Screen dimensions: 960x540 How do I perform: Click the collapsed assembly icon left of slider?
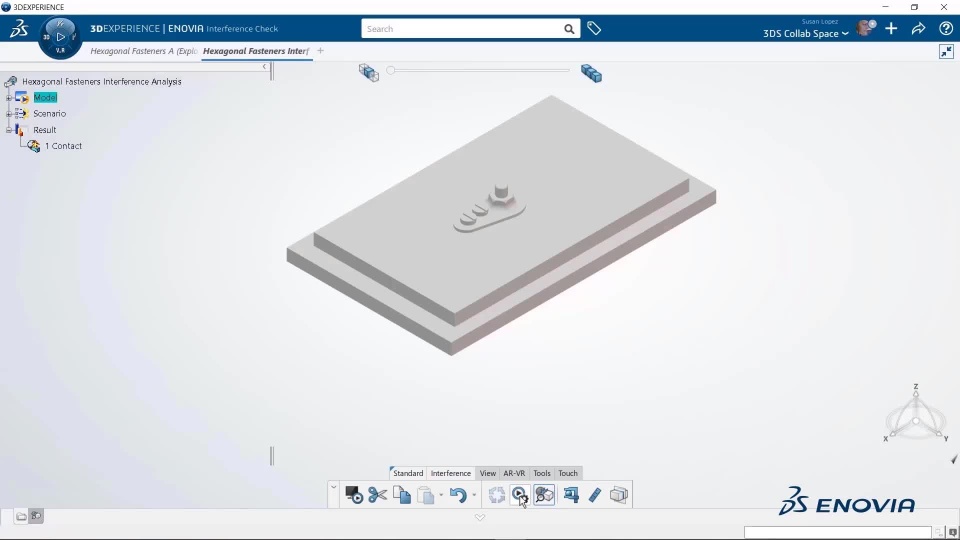[369, 72]
